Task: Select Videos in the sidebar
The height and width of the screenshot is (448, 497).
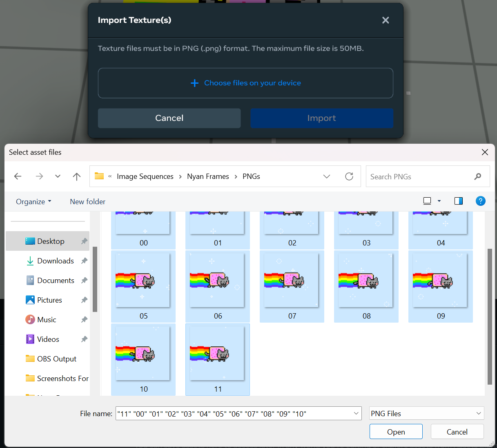Action: [x=47, y=339]
